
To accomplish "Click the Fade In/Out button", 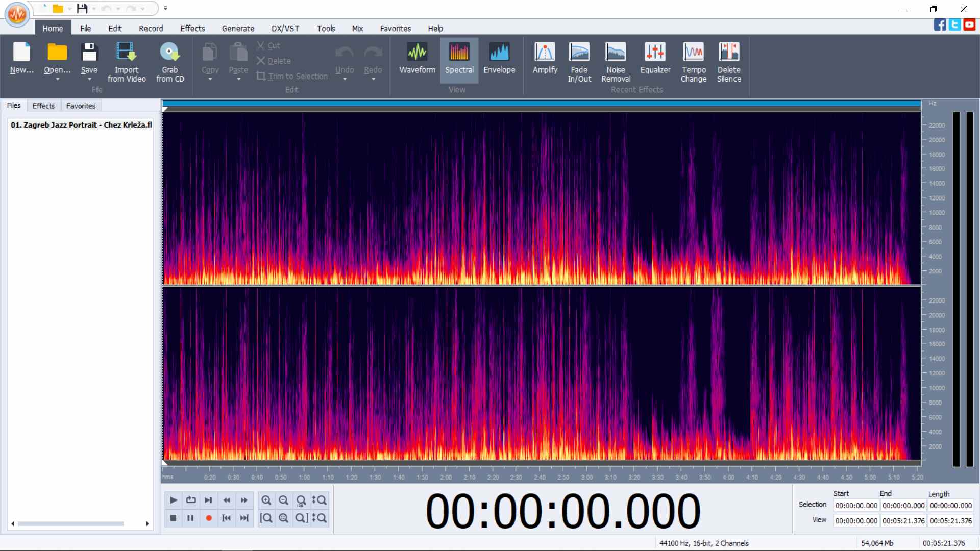I will pos(579,61).
